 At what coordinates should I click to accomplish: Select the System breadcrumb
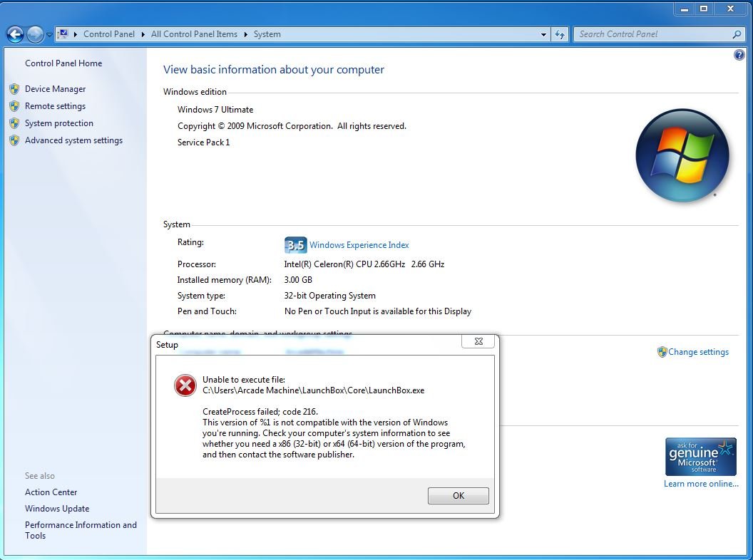tap(267, 34)
